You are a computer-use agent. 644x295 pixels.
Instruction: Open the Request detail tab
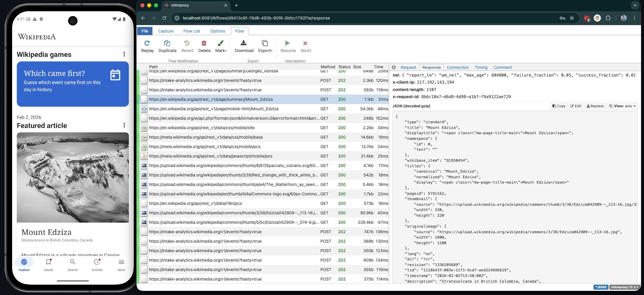tap(408, 67)
